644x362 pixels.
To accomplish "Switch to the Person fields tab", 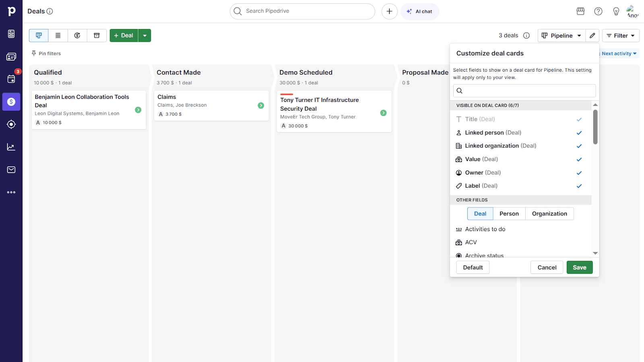I will 509,214.
